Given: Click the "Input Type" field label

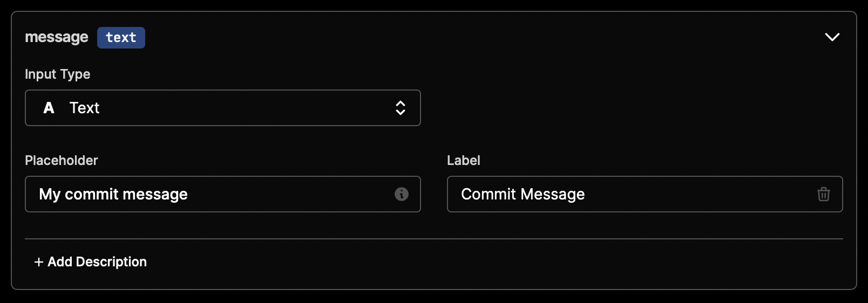Looking at the screenshot, I should pyautogui.click(x=58, y=74).
